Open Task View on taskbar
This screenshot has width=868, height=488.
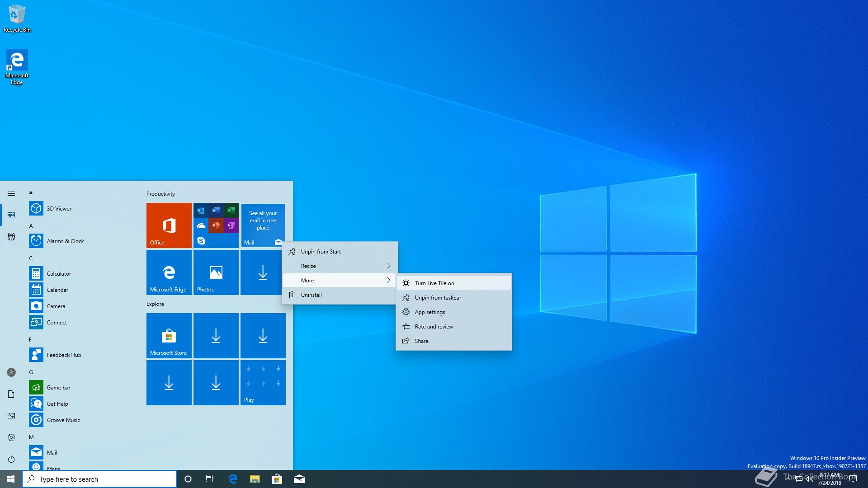coord(210,479)
